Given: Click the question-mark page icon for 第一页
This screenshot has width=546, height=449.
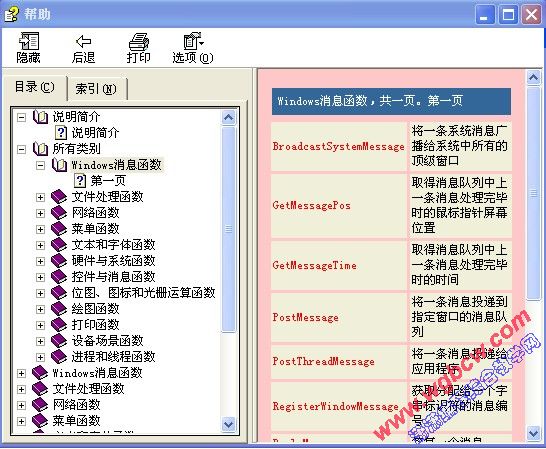Looking at the screenshot, I should tap(80, 180).
